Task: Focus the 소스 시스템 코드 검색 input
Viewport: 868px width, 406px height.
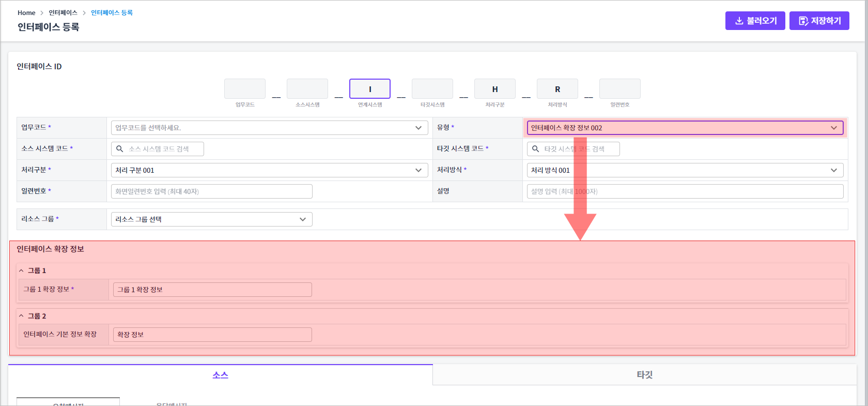Action: [158, 149]
